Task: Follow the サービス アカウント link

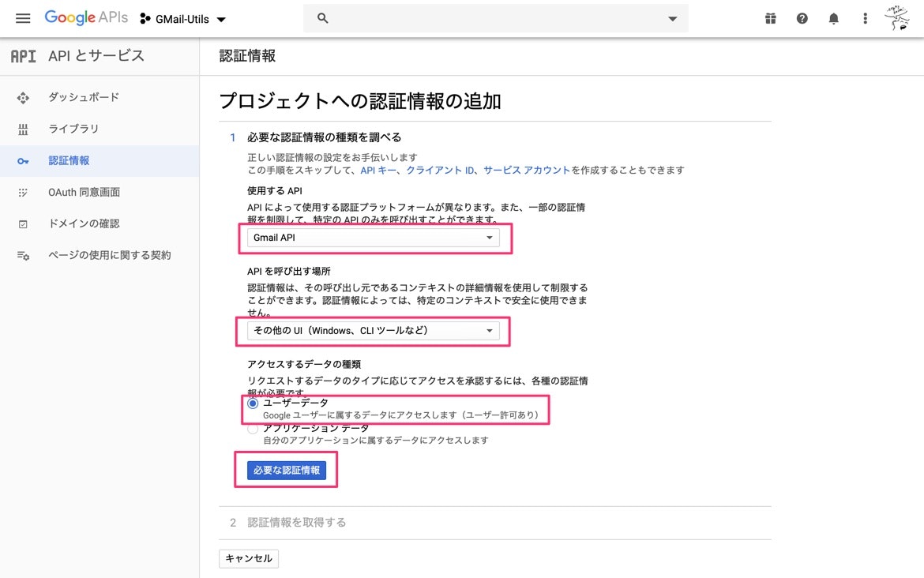Action: click(x=527, y=171)
